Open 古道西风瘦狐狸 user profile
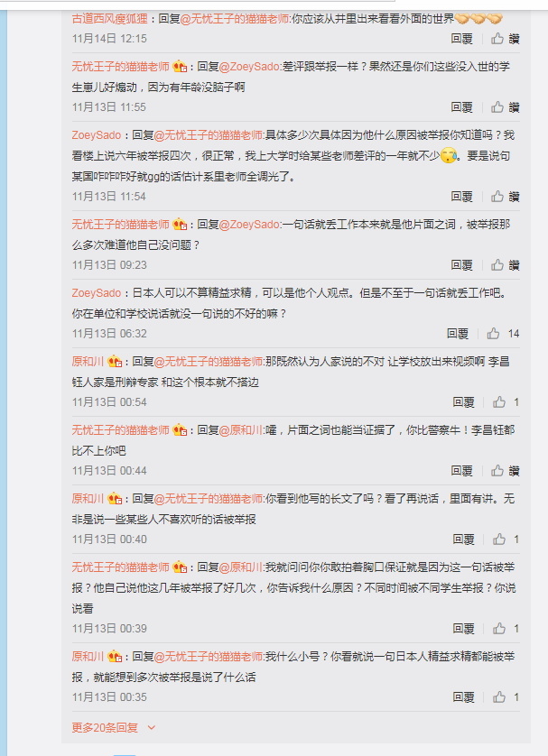The width and height of the screenshot is (548, 756). tap(109, 19)
